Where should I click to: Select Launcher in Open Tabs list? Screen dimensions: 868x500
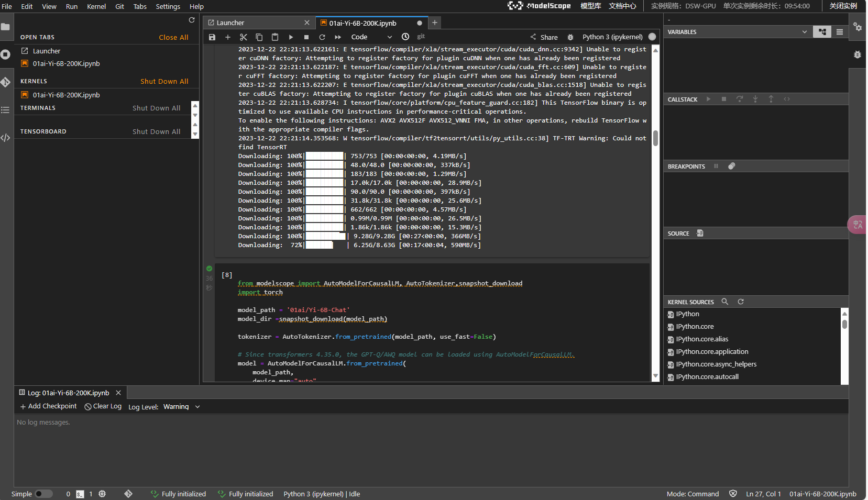[106, 51]
